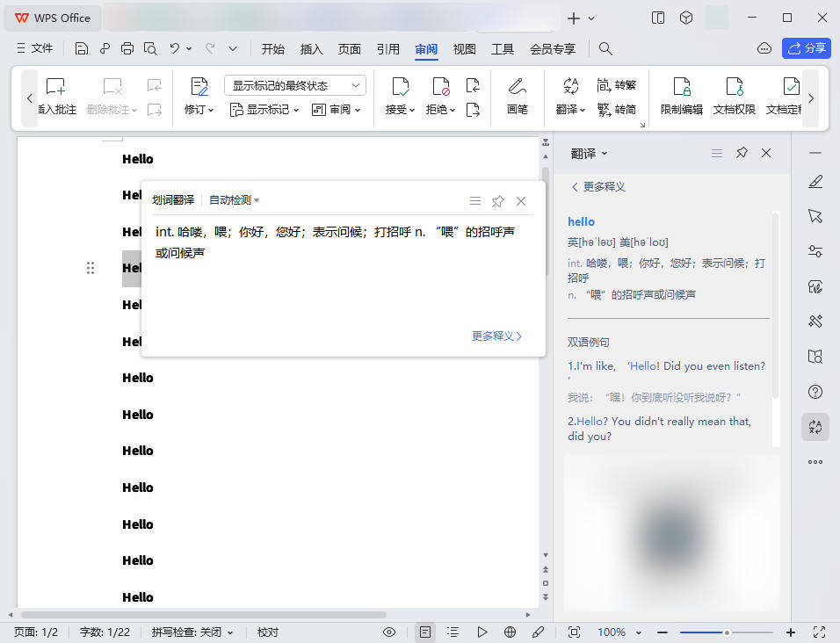840x643 pixels.
Task: Click the Undo arrow icon
Action: [175, 48]
